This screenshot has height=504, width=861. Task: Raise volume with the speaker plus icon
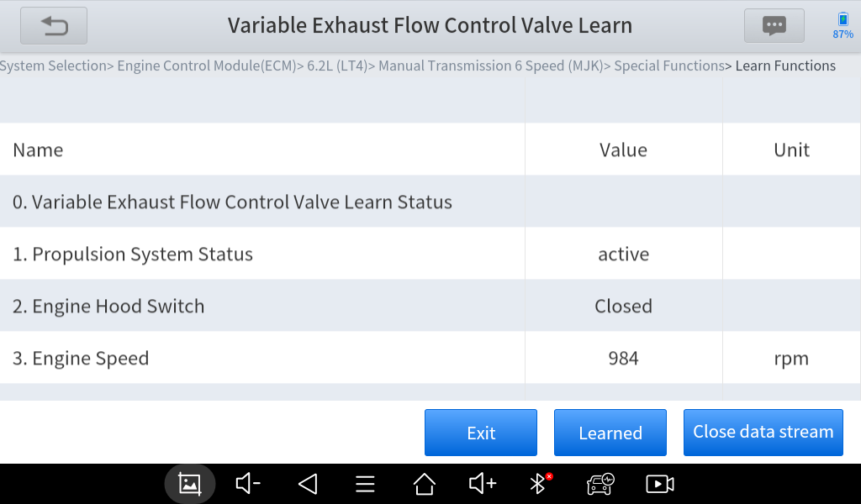pos(483,484)
